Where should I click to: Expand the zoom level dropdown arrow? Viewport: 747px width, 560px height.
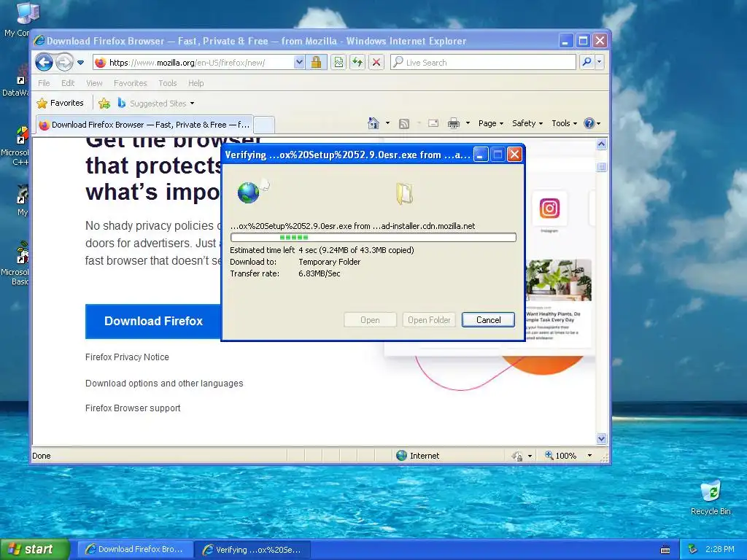(589, 456)
